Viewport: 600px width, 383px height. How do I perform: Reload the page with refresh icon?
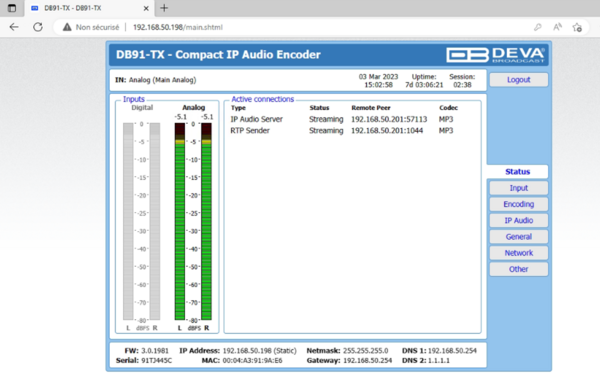click(38, 27)
